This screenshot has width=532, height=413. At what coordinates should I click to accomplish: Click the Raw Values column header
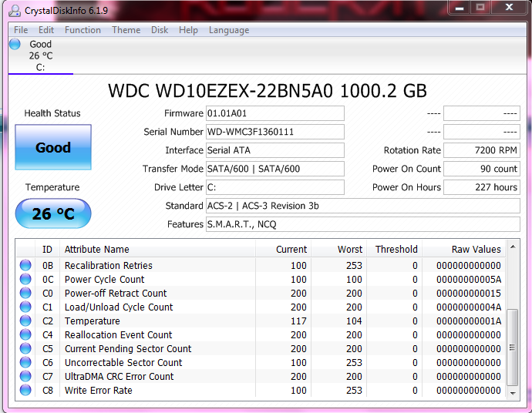tap(463, 249)
